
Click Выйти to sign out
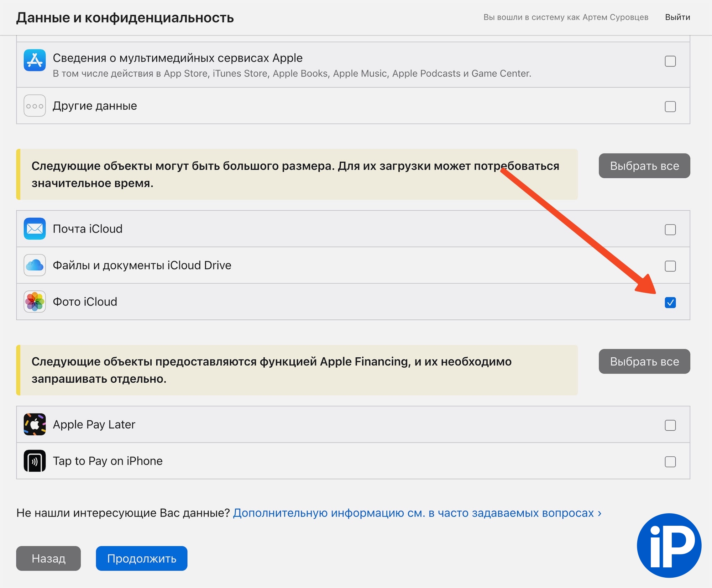[x=677, y=17]
